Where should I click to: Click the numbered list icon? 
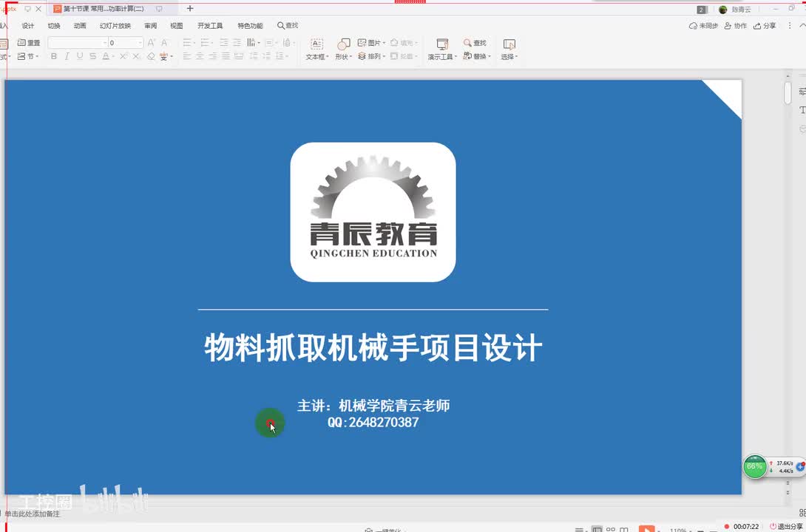206,43
